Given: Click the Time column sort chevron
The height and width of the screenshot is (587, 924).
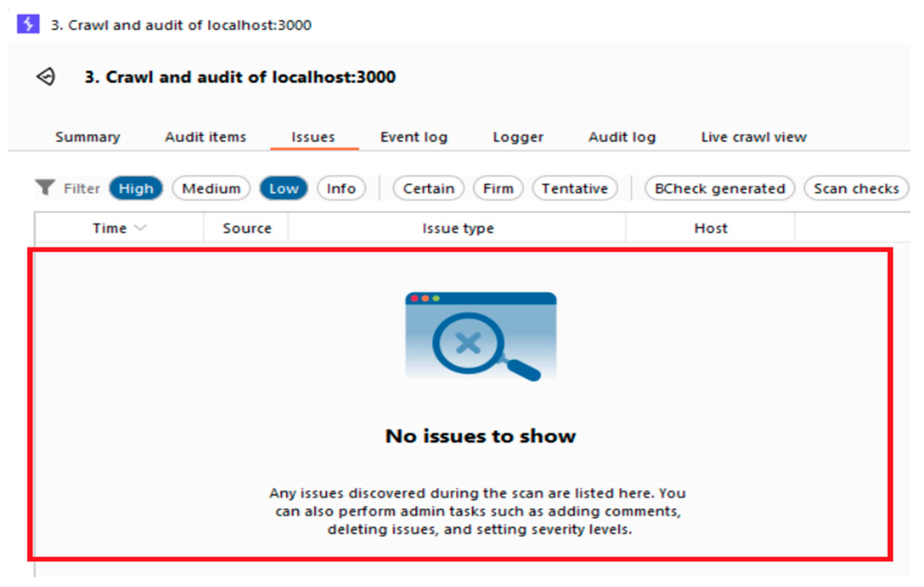Looking at the screenshot, I should click(x=141, y=228).
